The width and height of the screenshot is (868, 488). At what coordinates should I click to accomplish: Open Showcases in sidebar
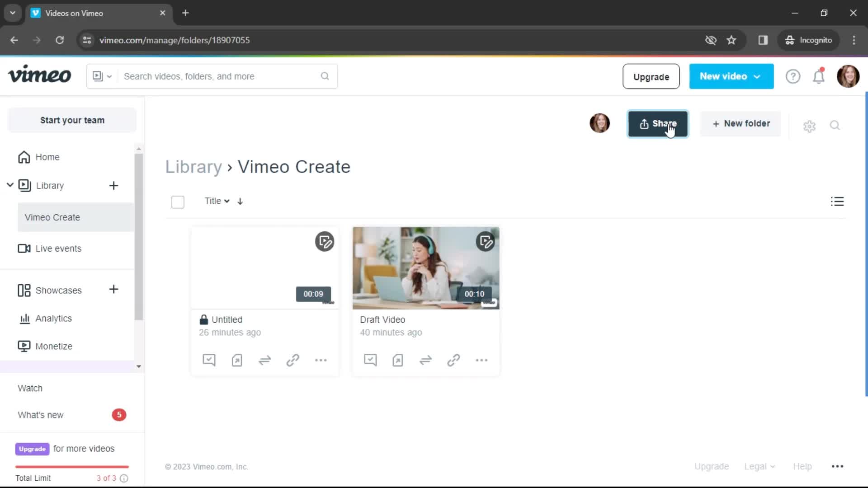pos(50,290)
